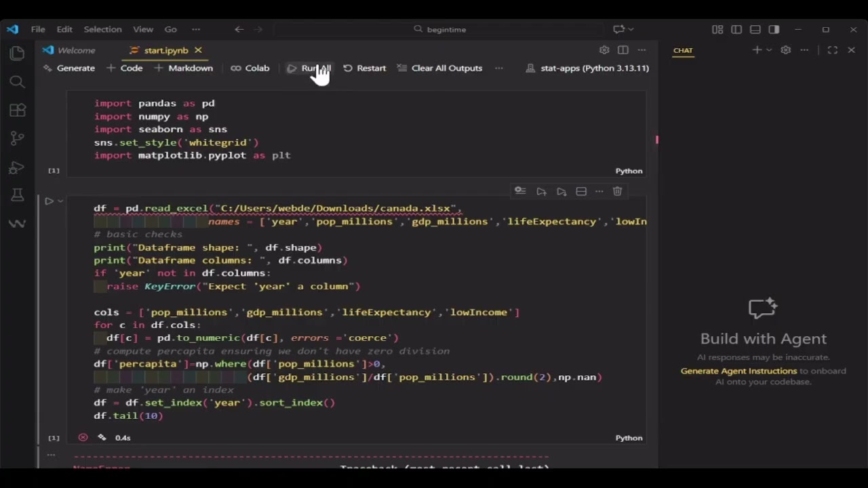Open notebook settings gear icon
This screenshot has width=868, height=488.
coord(604,50)
